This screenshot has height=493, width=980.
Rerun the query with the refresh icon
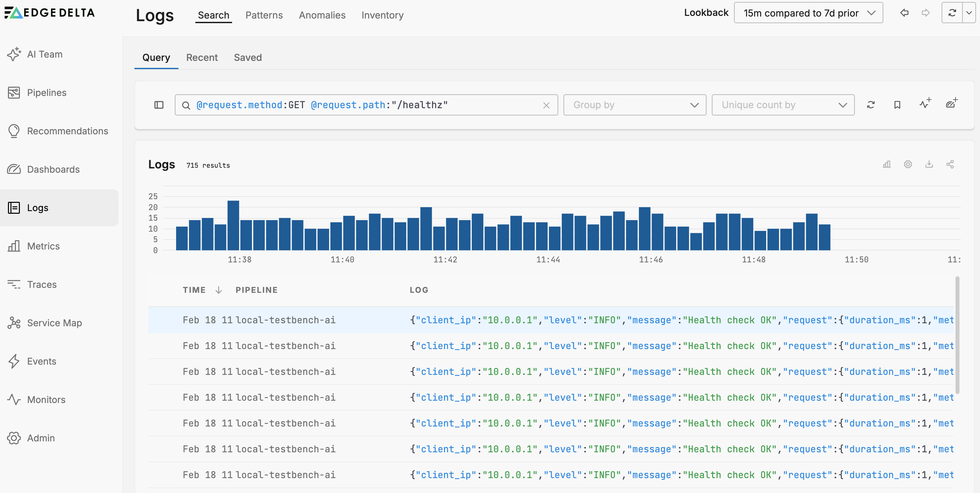click(x=871, y=105)
